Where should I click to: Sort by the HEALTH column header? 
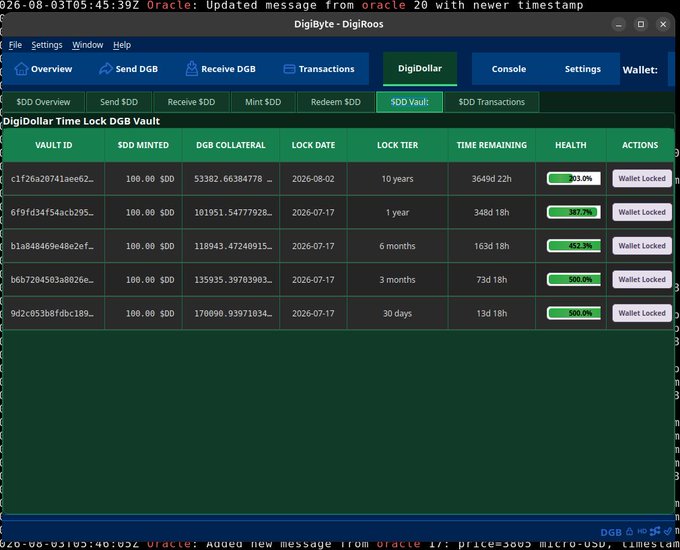(x=571, y=145)
